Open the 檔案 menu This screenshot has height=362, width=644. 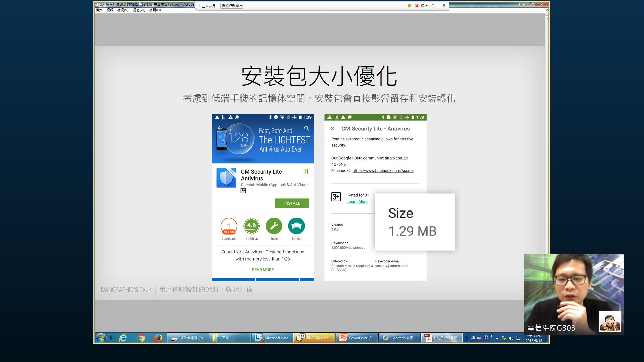tap(99, 10)
